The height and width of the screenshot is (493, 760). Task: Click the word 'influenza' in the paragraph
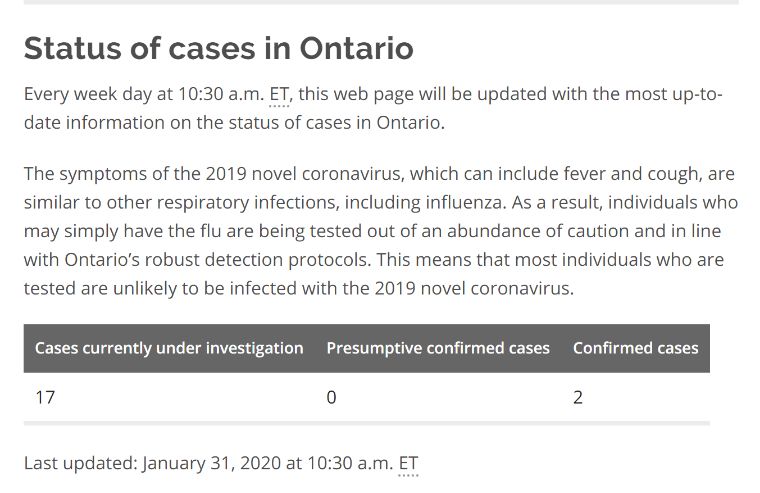[464, 203]
